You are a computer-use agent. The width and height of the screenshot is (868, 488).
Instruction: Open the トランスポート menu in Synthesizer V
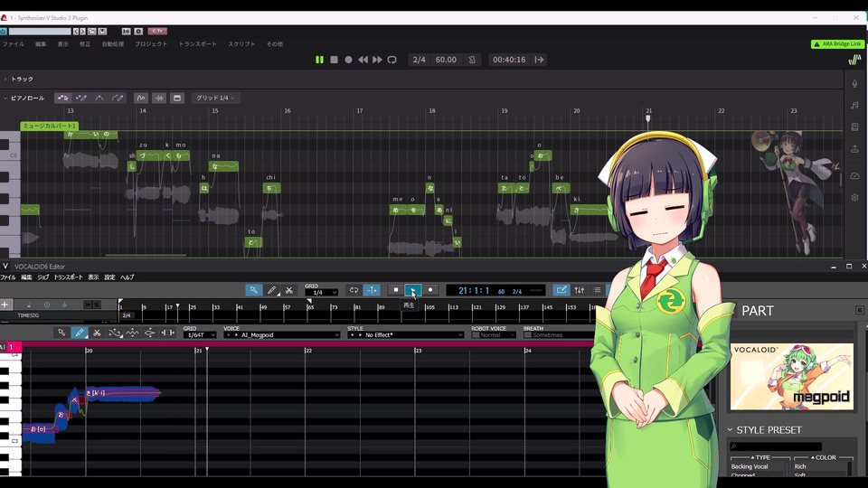pyautogui.click(x=198, y=44)
